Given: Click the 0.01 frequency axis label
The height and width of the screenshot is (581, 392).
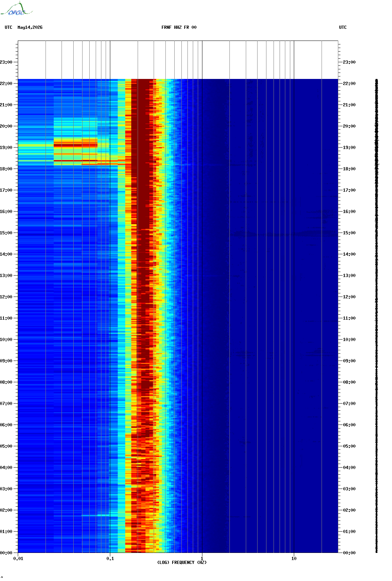Looking at the screenshot, I should pos(18,559).
